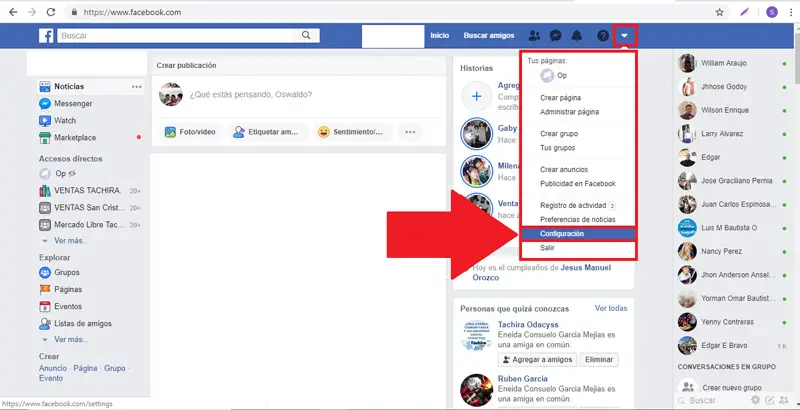The image size is (800, 410).
Task: Open the Op page in menu
Action: point(554,75)
